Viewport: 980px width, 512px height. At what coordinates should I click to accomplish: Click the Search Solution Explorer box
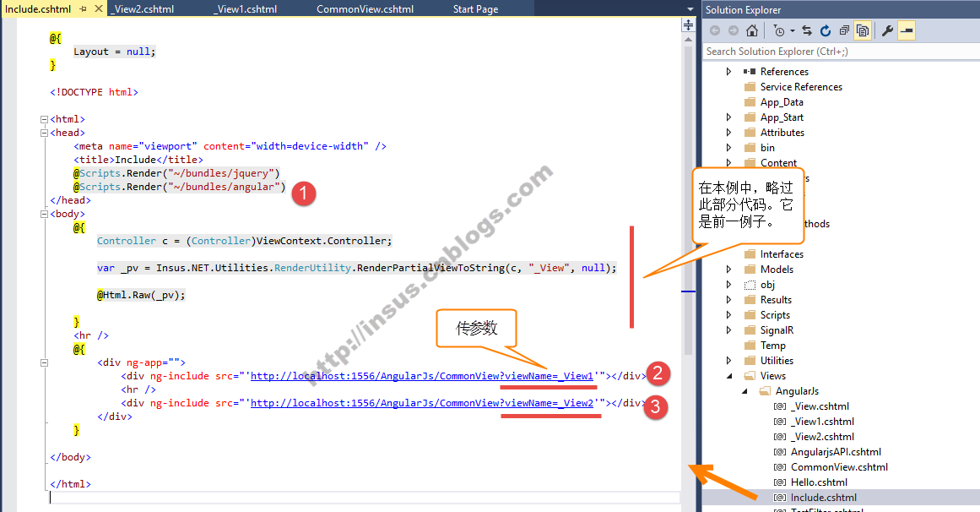(841, 52)
